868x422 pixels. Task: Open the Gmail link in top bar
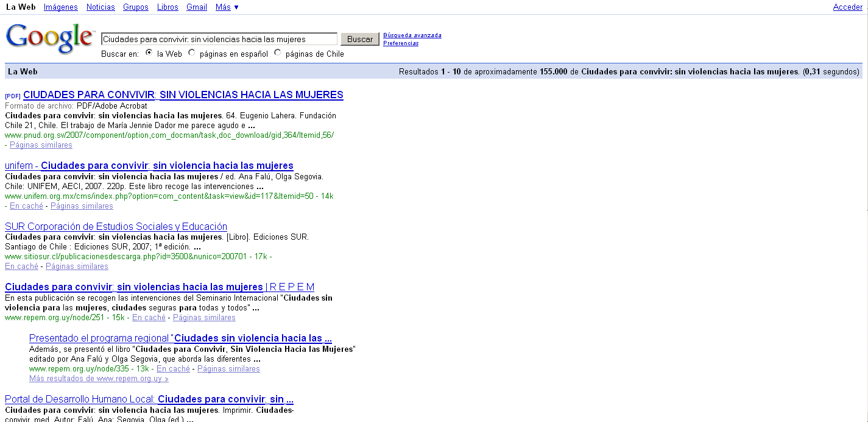[x=197, y=7]
